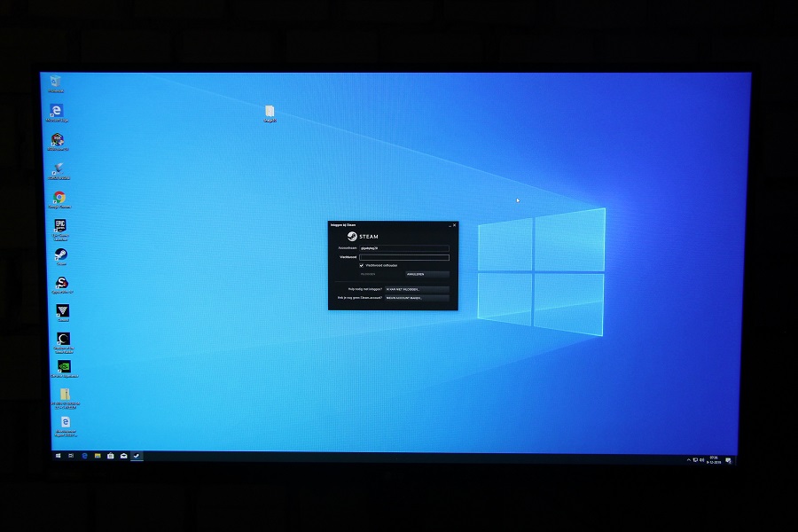Open the NVIDIA GeForce Experience shortcut
Image resolution: width=798 pixels, height=532 pixels.
[x=64, y=366]
